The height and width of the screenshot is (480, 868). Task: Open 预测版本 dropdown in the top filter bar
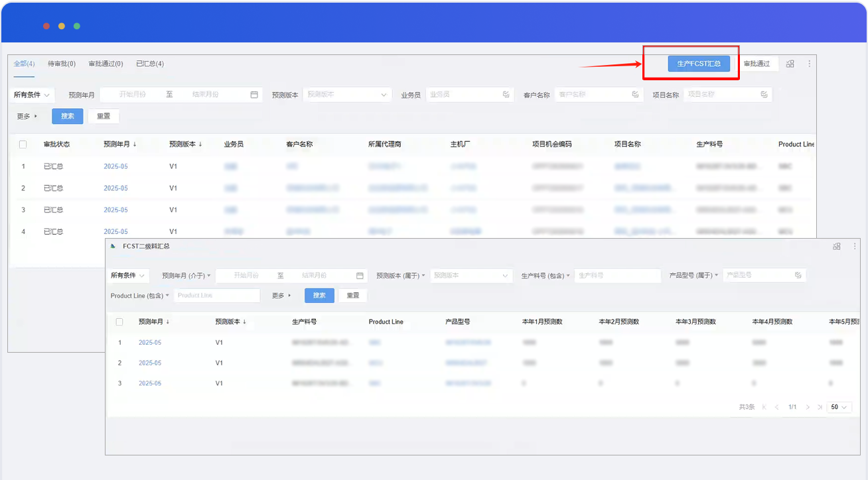[x=348, y=95]
